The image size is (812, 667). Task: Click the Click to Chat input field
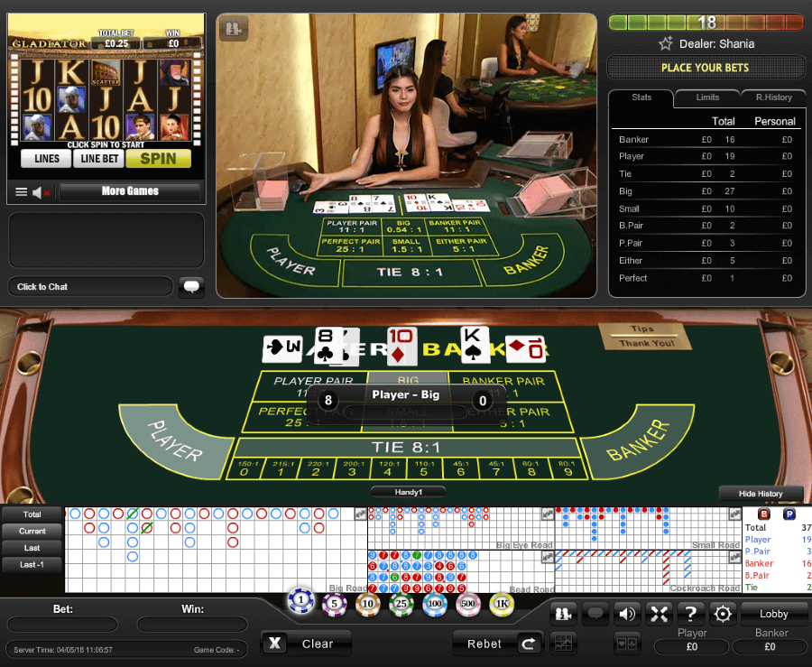[90, 286]
